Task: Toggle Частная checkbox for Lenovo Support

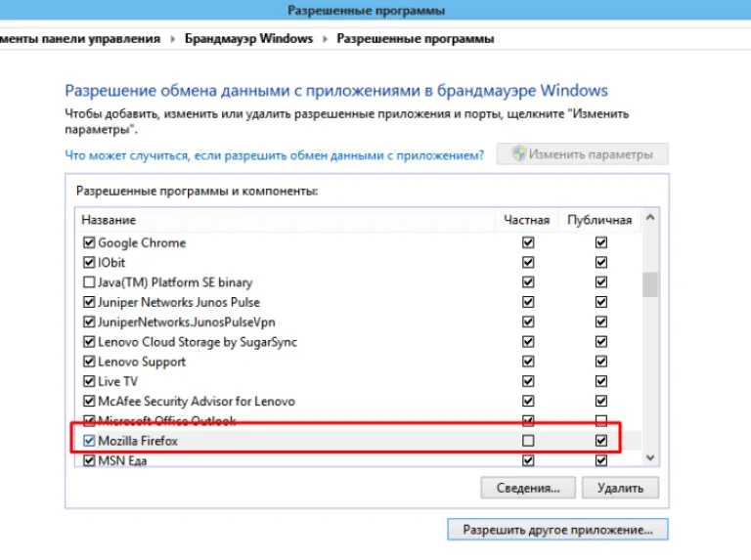Action: [x=528, y=362]
